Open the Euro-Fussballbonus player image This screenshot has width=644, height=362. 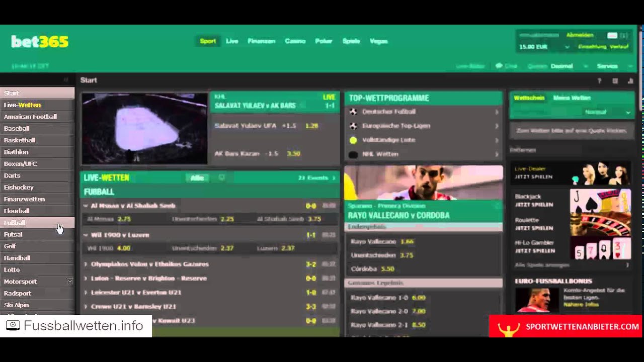pyautogui.click(x=537, y=300)
